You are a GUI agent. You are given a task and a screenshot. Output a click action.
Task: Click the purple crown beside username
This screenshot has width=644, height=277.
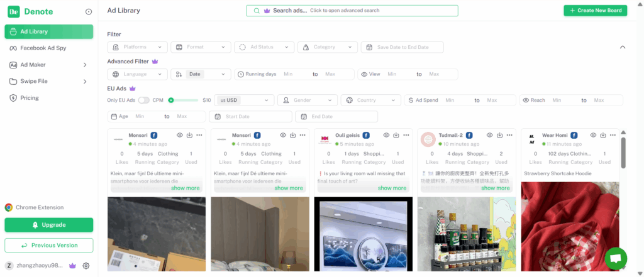point(73,266)
